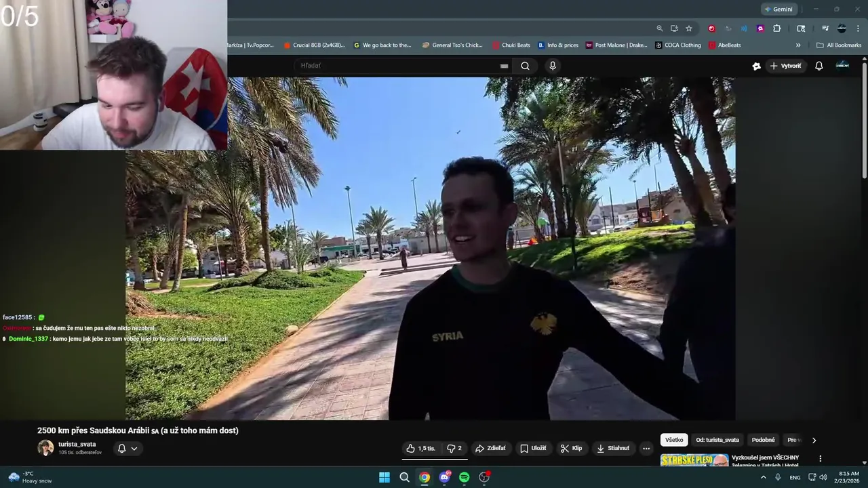Save the video with Uložiť
Screen dimensions: 868x488
pyautogui.click(x=533, y=448)
